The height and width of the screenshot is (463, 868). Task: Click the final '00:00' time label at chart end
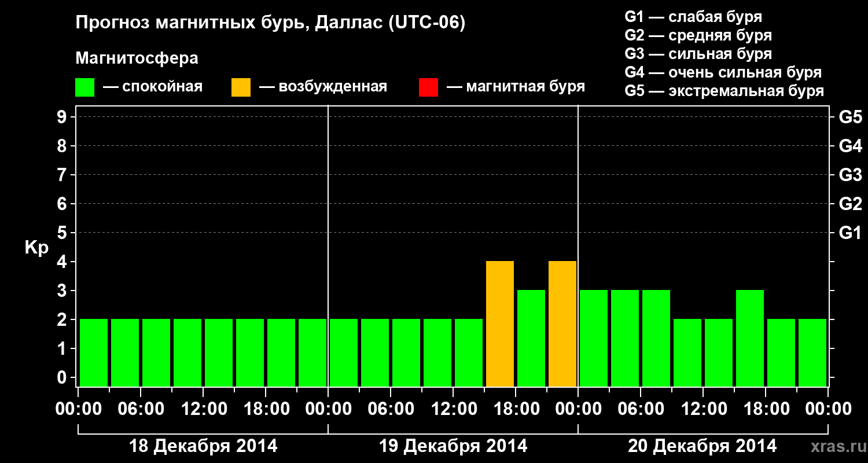(x=828, y=409)
